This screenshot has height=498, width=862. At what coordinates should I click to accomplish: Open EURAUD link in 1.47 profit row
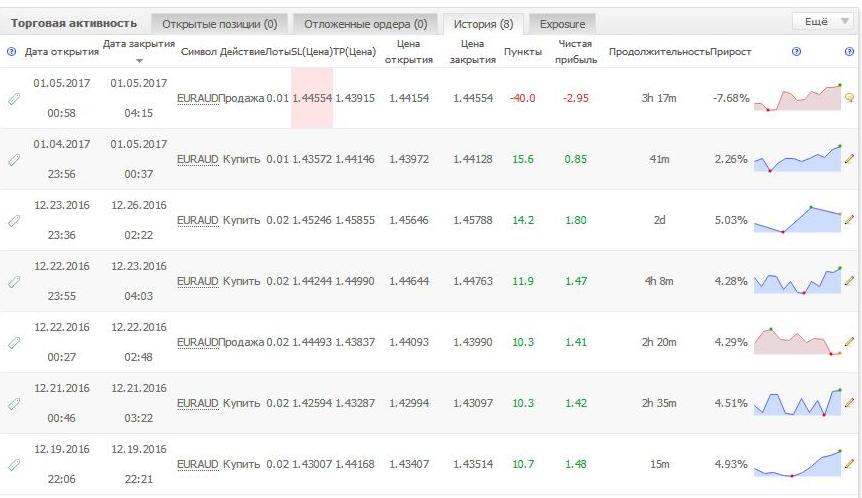[197, 281]
